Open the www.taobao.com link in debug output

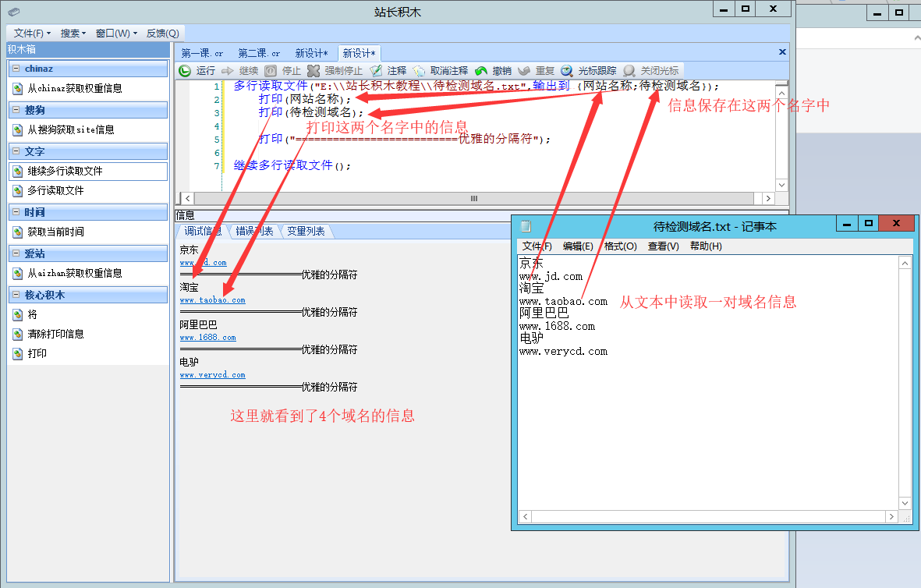(212, 300)
